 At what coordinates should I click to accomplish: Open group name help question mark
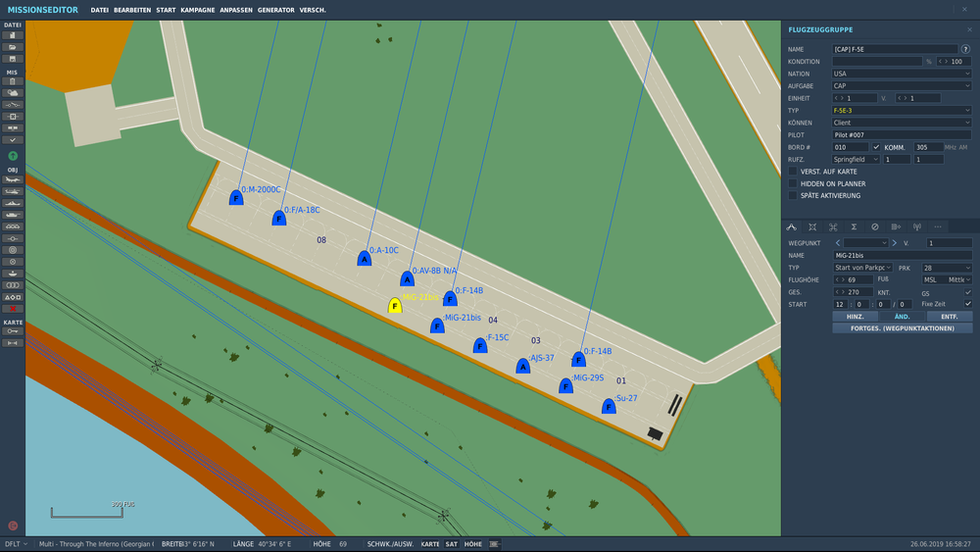pos(965,49)
